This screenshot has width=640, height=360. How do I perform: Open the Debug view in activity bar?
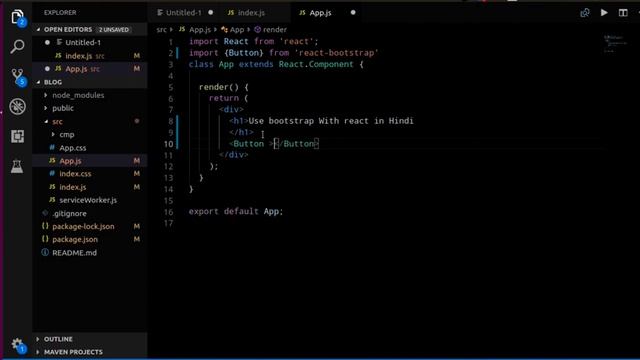[x=17, y=107]
